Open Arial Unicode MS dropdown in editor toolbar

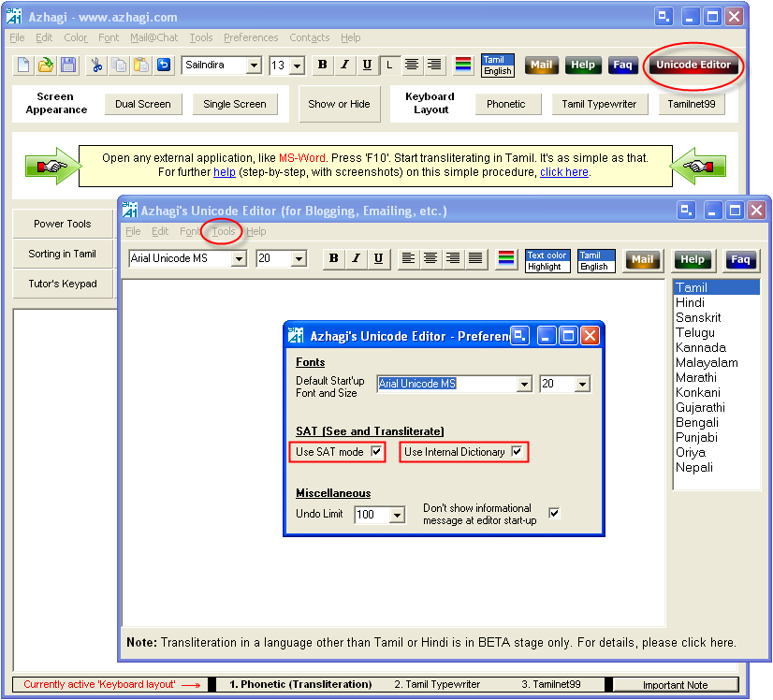coord(239,259)
